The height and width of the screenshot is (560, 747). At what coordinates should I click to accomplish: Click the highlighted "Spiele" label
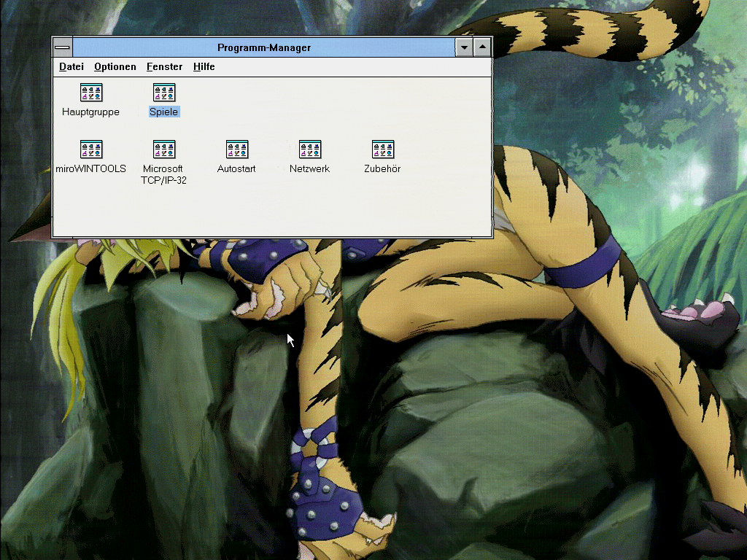pos(164,112)
